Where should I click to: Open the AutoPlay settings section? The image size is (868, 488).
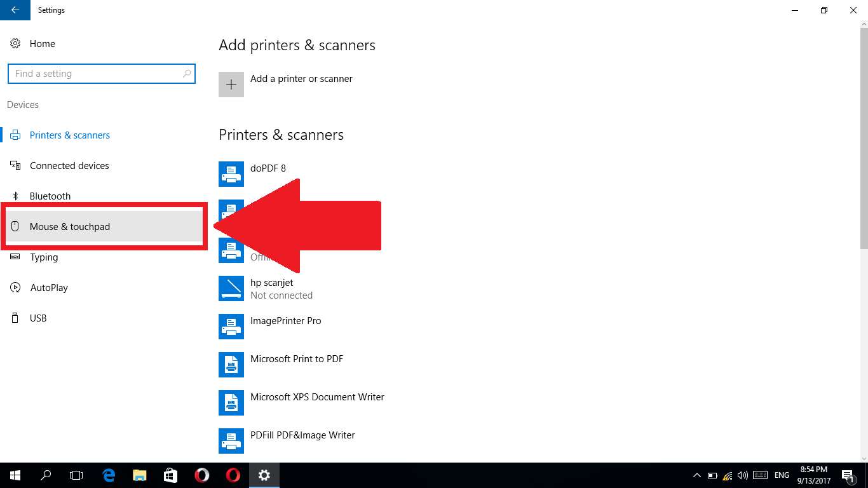pyautogui.click(x=102, y=288)
